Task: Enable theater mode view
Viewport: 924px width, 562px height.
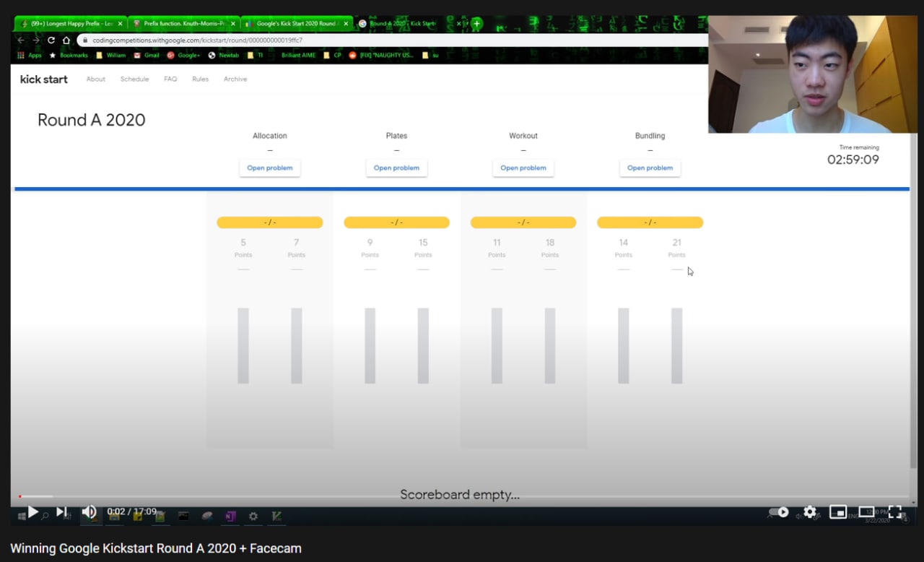Action: pyautogui.click(x=866, y=512)
